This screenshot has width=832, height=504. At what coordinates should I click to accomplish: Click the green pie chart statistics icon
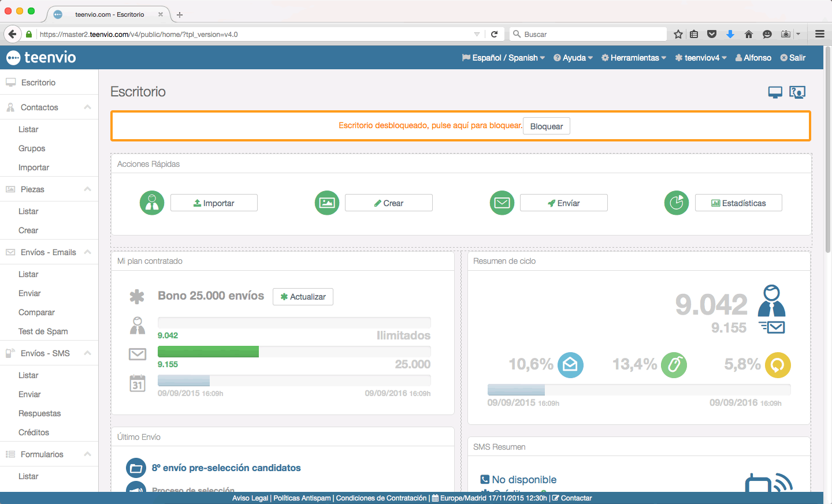677,203
